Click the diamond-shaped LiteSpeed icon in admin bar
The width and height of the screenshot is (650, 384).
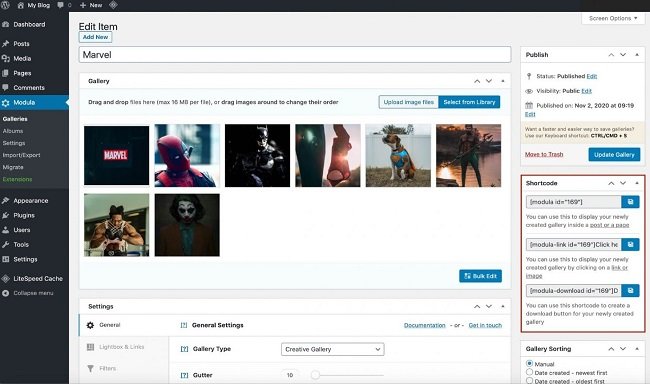pyautogui.click(x=113, y=5)
